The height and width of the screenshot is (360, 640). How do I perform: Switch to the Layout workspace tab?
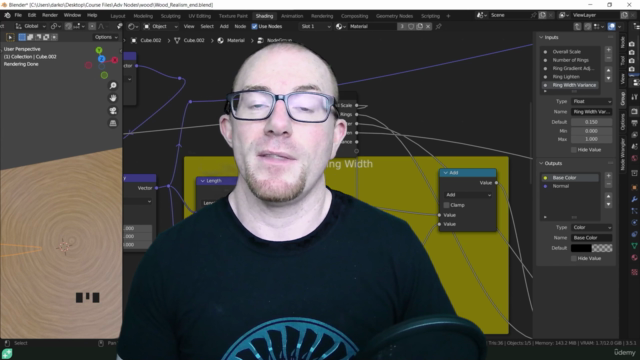[118, 16]
